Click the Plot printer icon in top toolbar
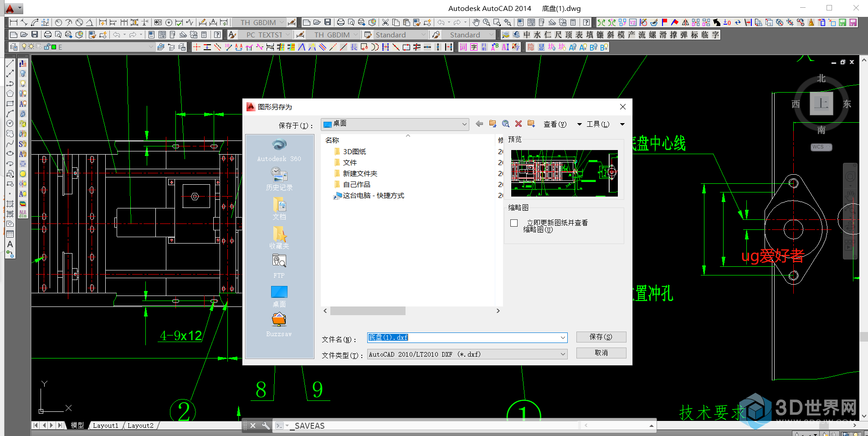868x436 pixels. (x=341, y=22)
